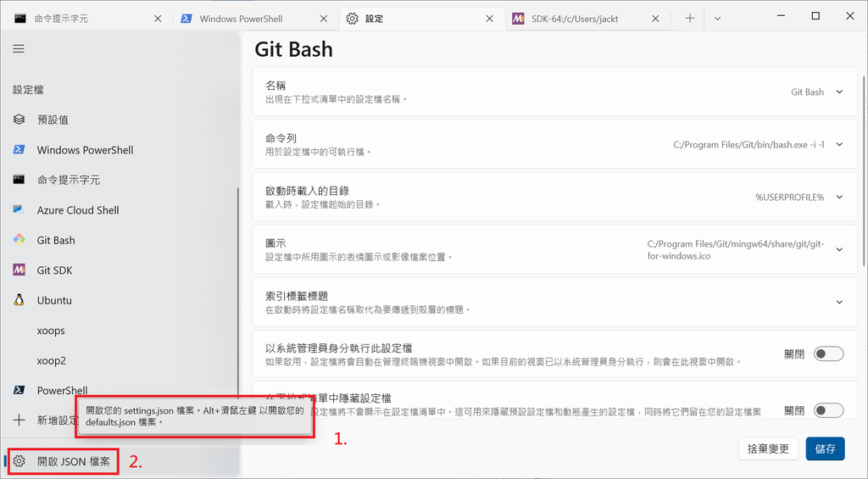The width and height of the screenshot is (868, 479).
Task: Click the gear icon on 設定 tab
Action: pyautogui.click(x=352, y=19)
